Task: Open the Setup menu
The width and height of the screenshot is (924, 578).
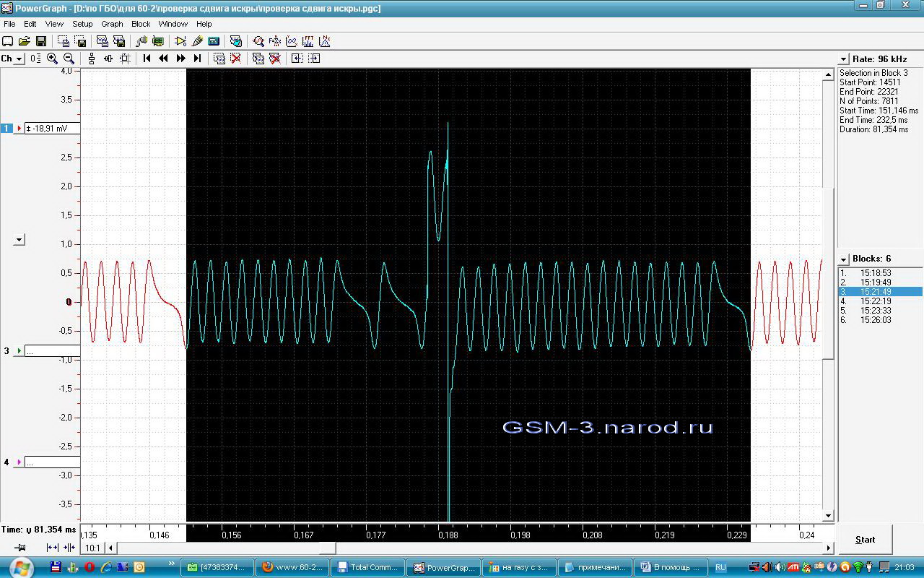Action: 82,24
